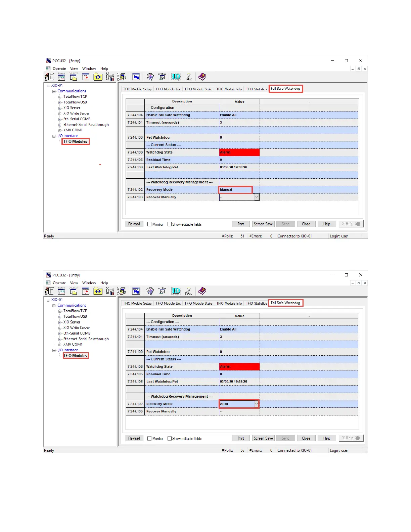Click Screen Save in the upper window

263,224
